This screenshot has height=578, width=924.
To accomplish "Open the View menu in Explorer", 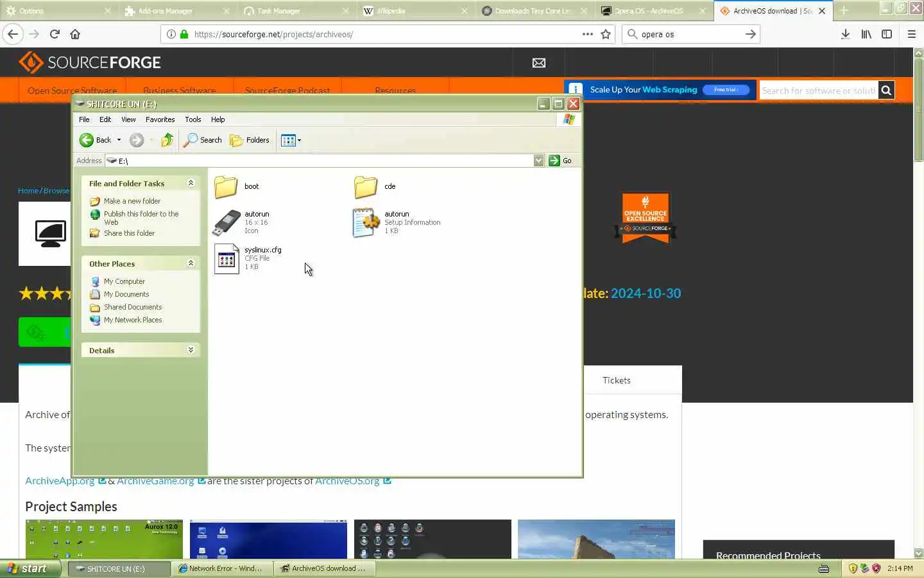I will tap(128, 119).
